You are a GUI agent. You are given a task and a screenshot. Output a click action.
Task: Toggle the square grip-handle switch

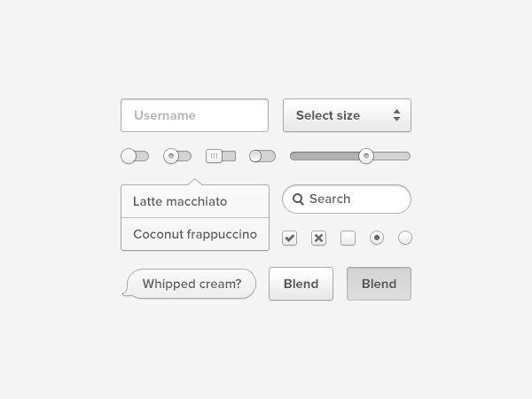tap(221, 156)
